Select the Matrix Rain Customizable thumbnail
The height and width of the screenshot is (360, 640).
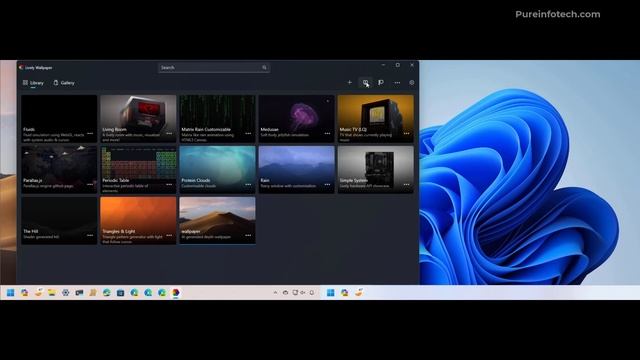tap(218, 119)
